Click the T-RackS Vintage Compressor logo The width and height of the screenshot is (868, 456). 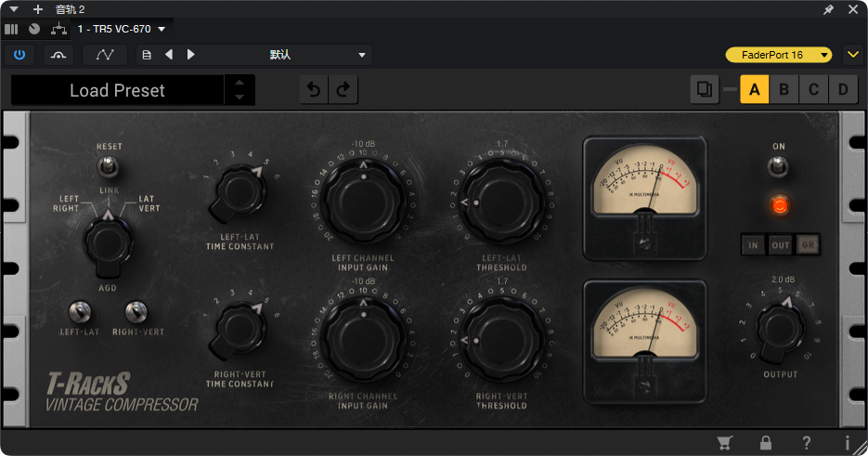tap(122, 392)
